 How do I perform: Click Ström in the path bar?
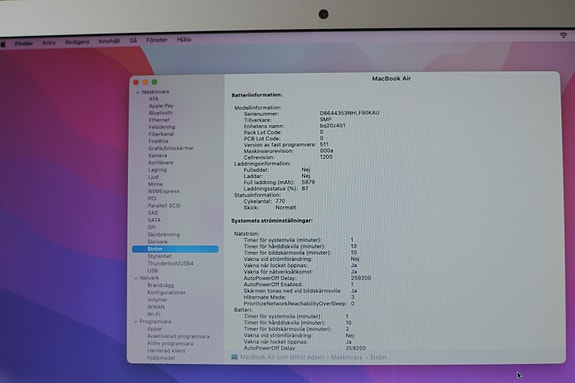[x=378, y=357]
